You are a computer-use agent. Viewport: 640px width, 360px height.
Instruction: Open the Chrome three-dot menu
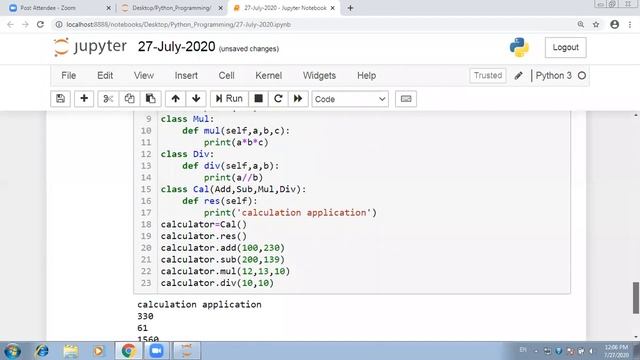click(x=630, y=24)
